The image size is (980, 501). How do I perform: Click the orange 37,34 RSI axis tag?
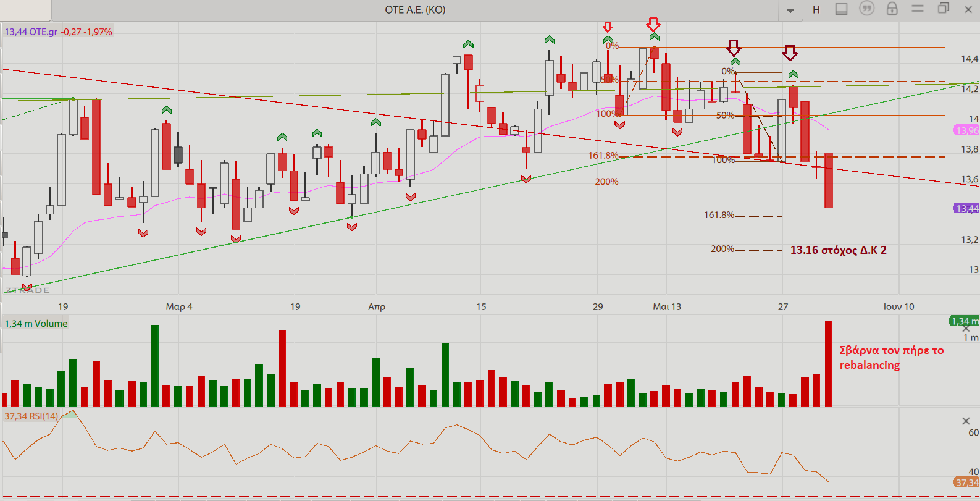tap(966, 482)
